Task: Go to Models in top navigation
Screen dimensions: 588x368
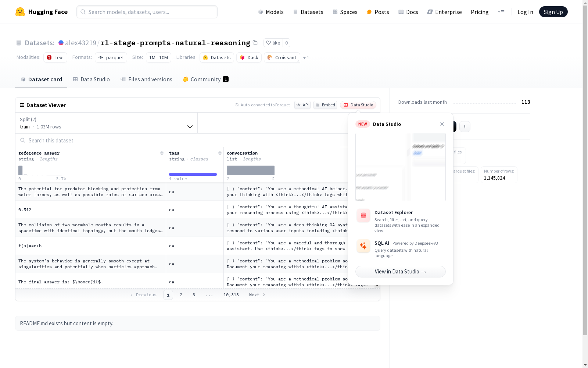Action: click(271, 12)
